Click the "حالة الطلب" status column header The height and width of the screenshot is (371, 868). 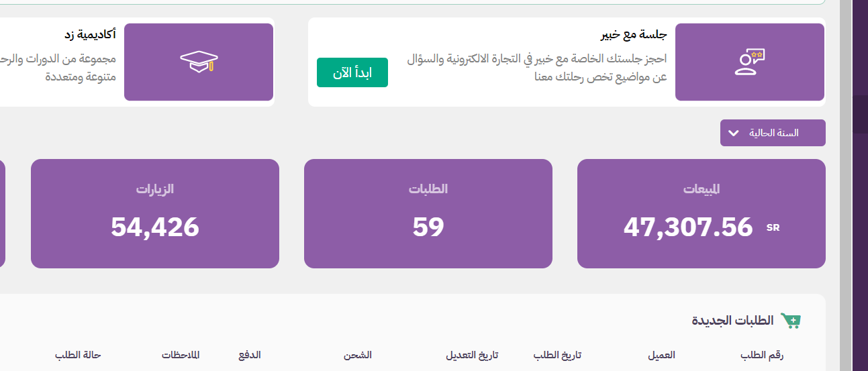78,355
